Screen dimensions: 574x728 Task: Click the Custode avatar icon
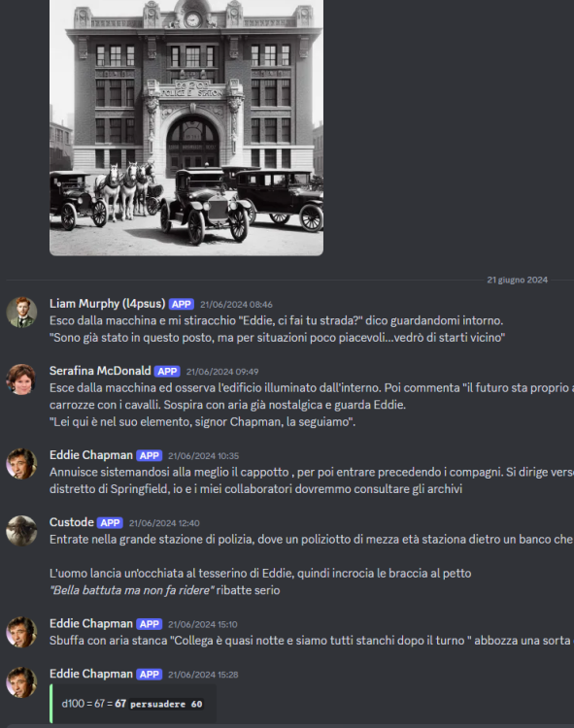(21, 531)
